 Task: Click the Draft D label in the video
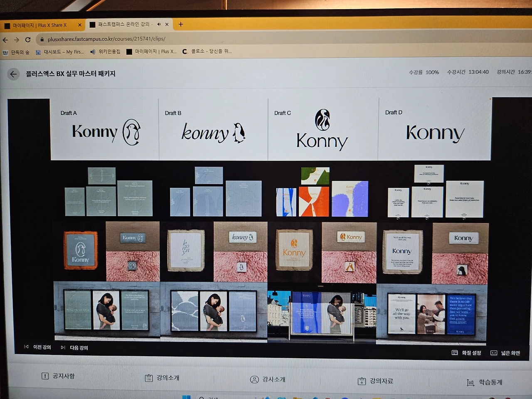(x=394, y=112)
